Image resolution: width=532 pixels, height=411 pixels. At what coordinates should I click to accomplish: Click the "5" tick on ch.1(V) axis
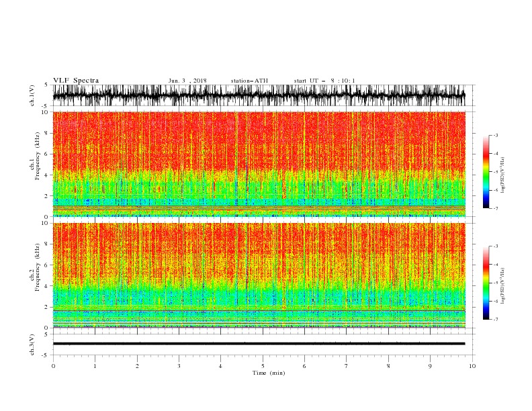click(x=46, y=85)
